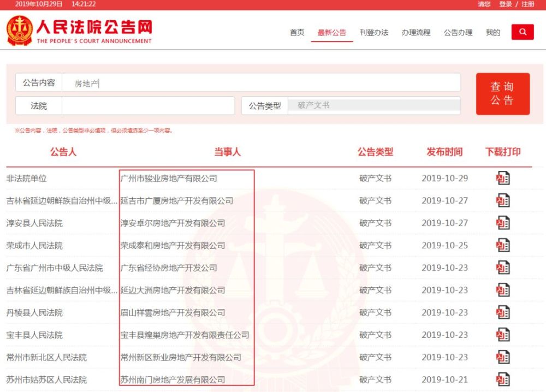Download the 荣成泰和房地产开发有限公司 announcement document
The image size is (546, 392).
(x=503, y=246)
